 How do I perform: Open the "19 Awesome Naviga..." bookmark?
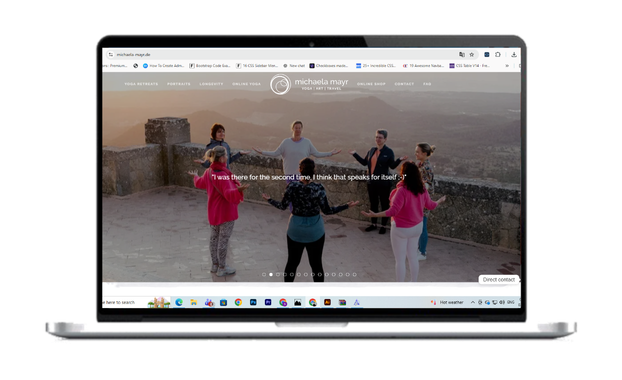click(423, 65)
